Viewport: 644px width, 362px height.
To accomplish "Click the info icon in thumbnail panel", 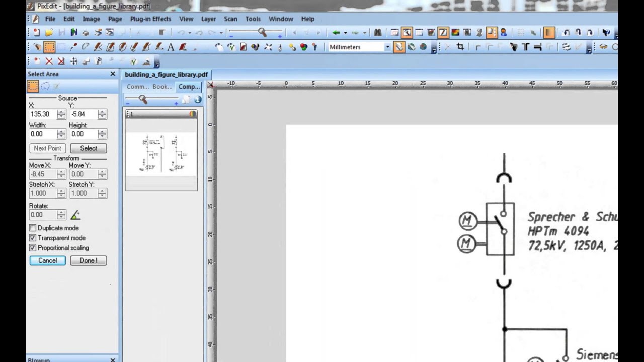I will [198, 100].
